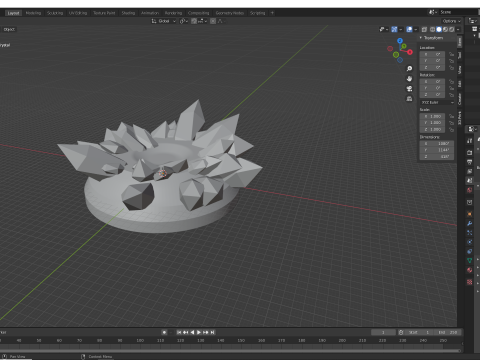Click the Scale X field

click(432, 116)
